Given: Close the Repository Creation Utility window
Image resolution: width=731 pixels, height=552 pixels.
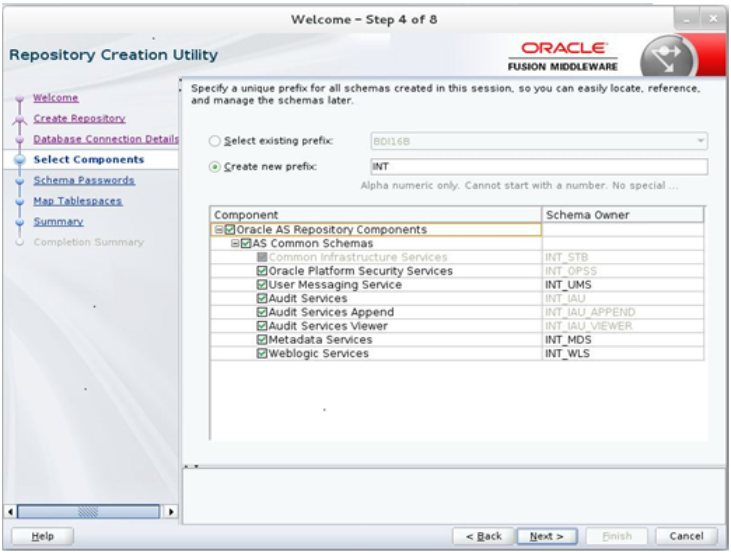Looking at the screenshot, I should (x=713, y=19).
